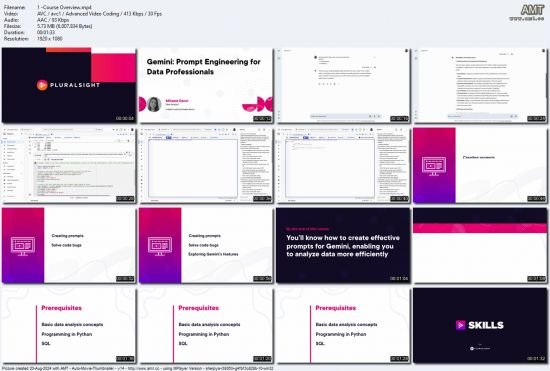Click the Duration value '00:01:33'
The height and width of the screenshot is (371, 550).
pos(46,33)
